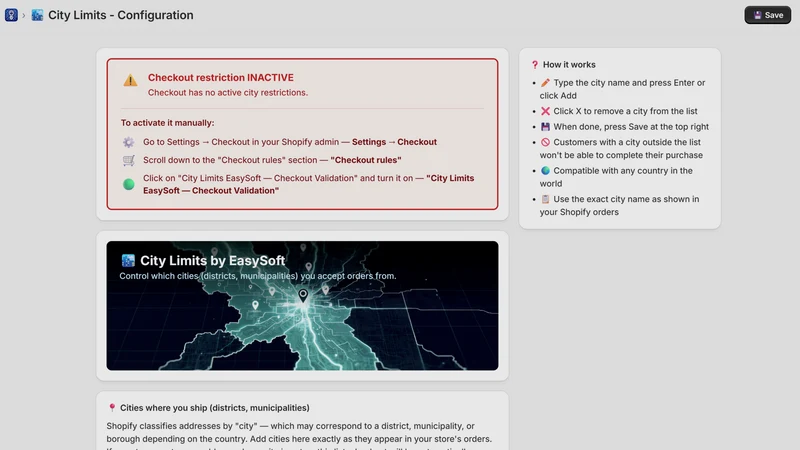Image resolution: width=800 pixels, height=450 pixels.
Task: Click the City Limits app icon in header
Action: coord(37,15)
